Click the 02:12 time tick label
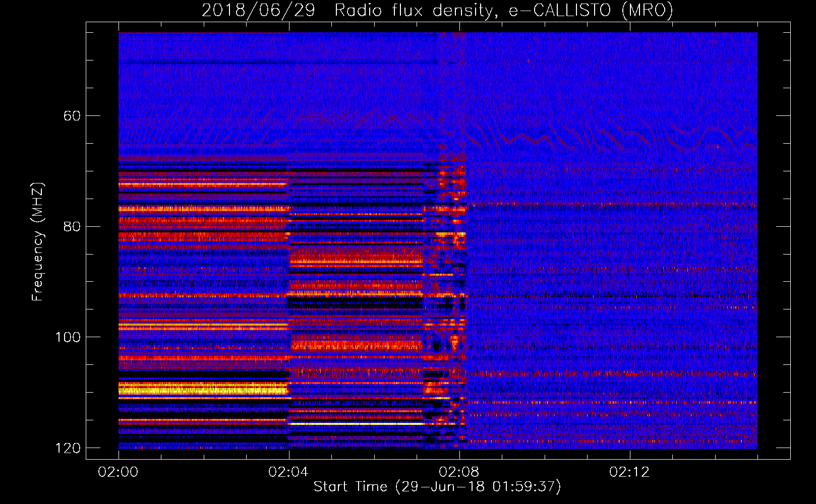The image size is (816, 504). (x=629, y=472)
